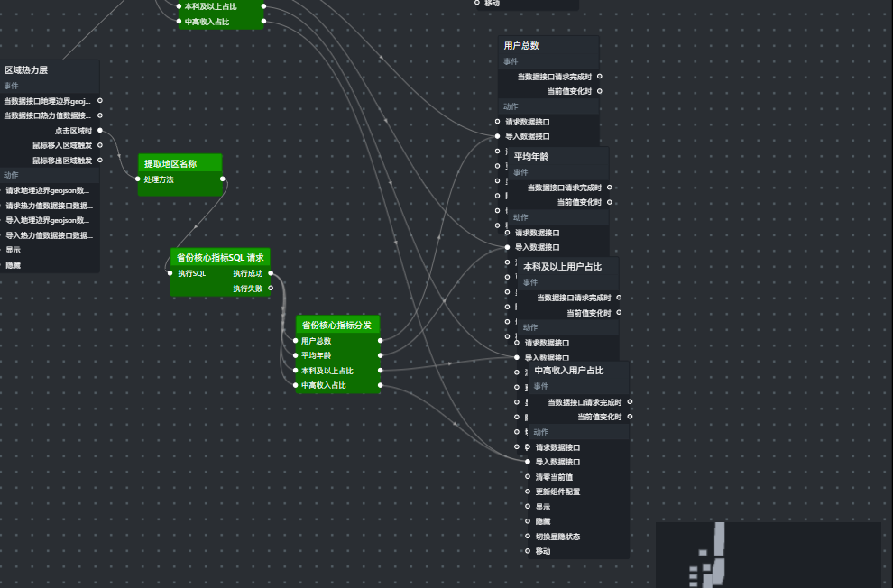This screenshot has height=588, width=893.
Task: Select the 导入地理边界geojson数... action row
Action: coord(50,220)
